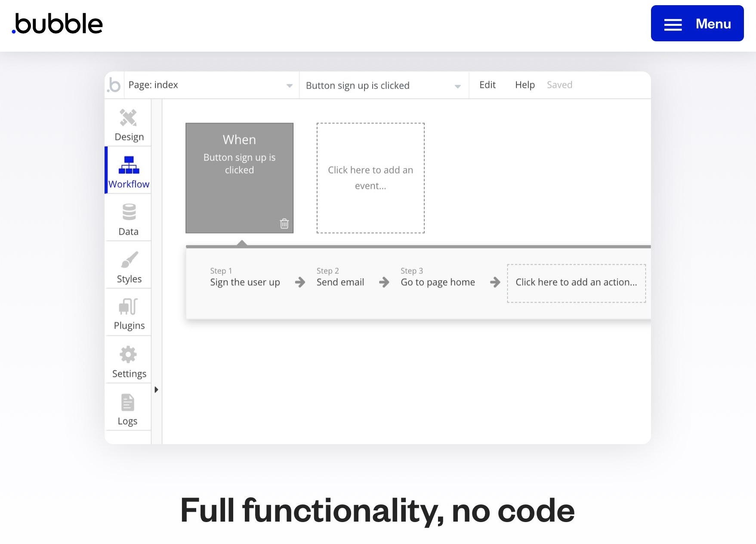Screen dimensions: 756x544
Task: Click the Bubble editor logo icon
Action: (x=114, y=85)
